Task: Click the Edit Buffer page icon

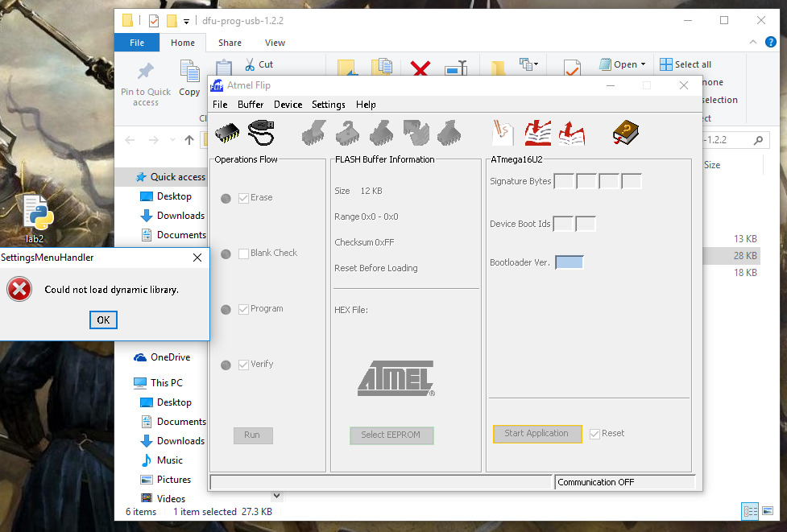Action: (x=503, y=133)
